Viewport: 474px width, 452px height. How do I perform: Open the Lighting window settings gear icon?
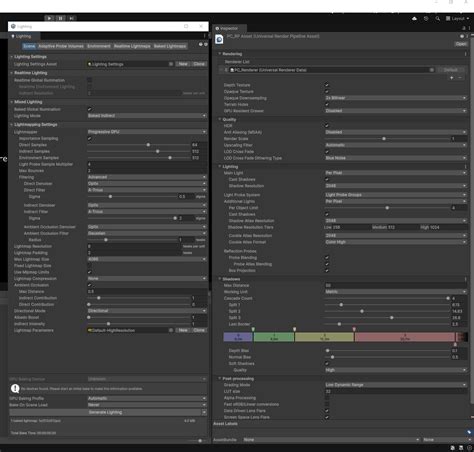pos(206,44)
